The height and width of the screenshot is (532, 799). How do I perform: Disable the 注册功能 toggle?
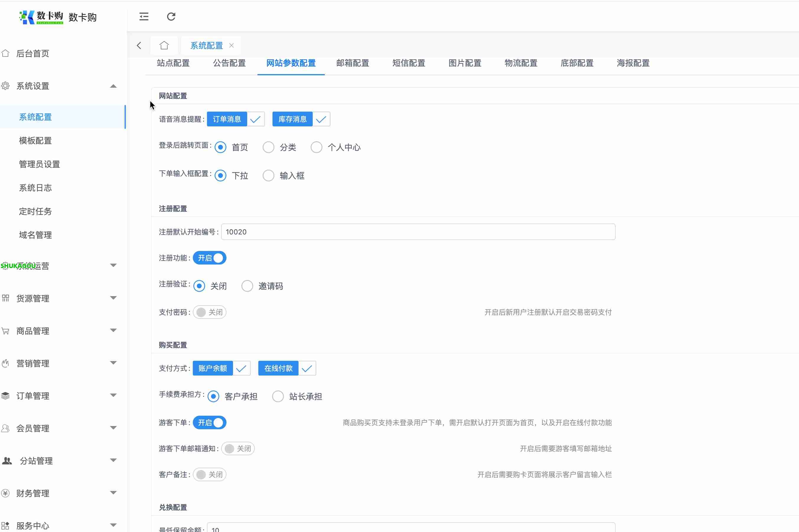tap(209, 258)
